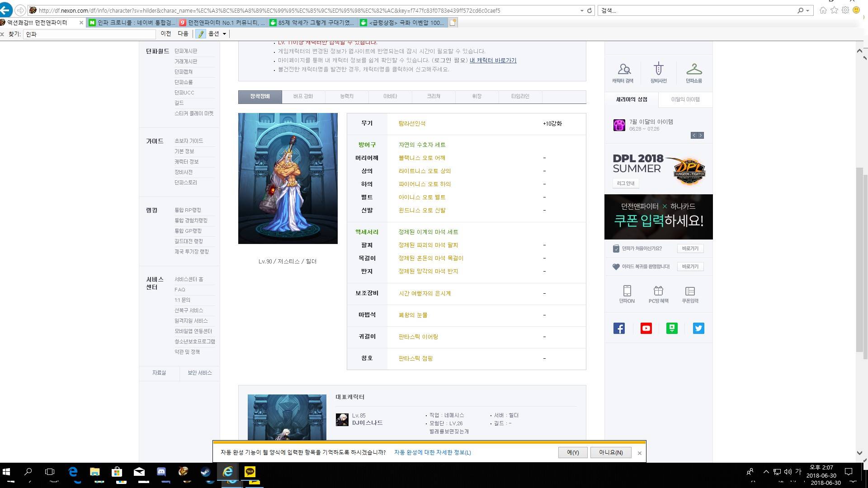Open the 폐왕의 눈물 magic stone link
Viewport: 868px width, 488px height.
click(x=413, y=315)
